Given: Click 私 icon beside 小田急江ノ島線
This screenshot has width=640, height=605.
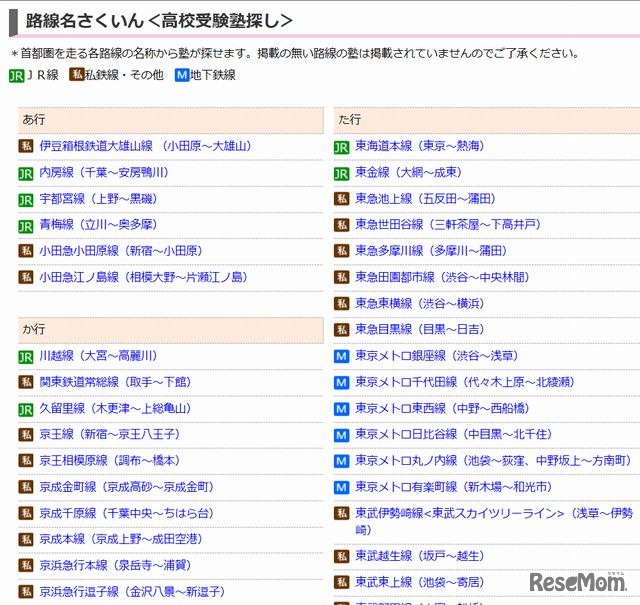Looking at the screenshot, I should click(x=26, y=277).
